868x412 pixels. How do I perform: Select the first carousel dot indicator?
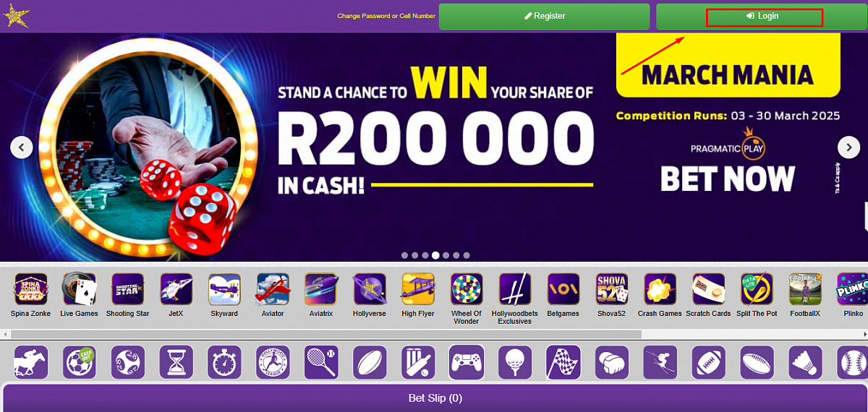404,255
